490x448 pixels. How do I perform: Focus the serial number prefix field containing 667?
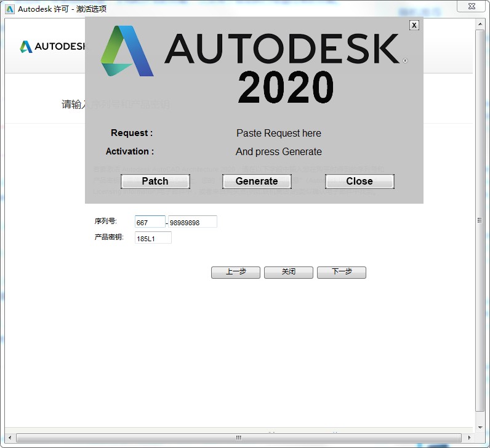[150, 222]
